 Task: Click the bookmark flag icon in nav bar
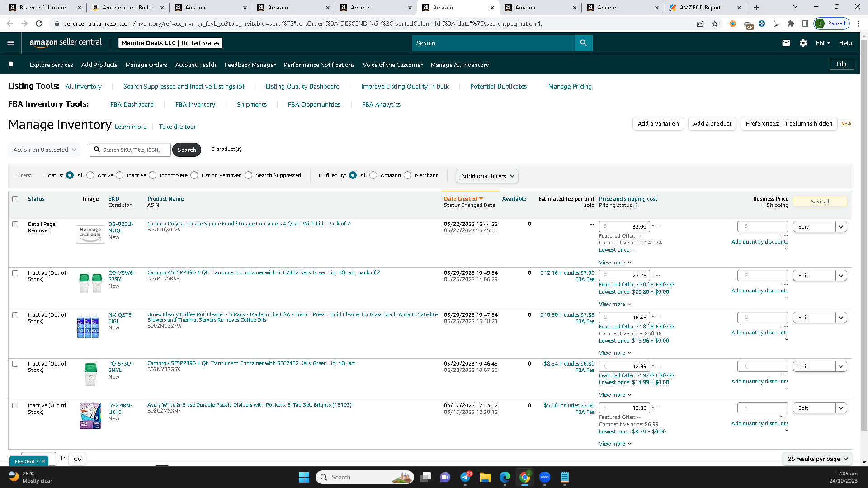coord(11,65)
